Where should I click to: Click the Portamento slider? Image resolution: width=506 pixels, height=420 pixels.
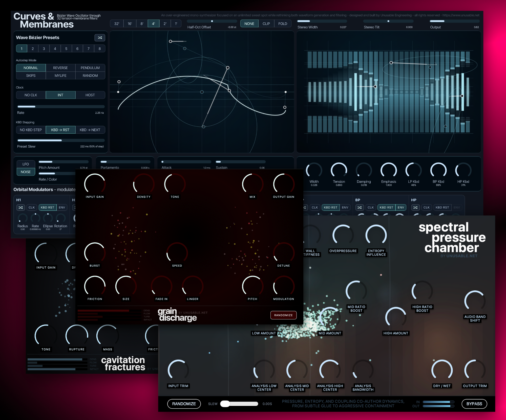point(125,162)
